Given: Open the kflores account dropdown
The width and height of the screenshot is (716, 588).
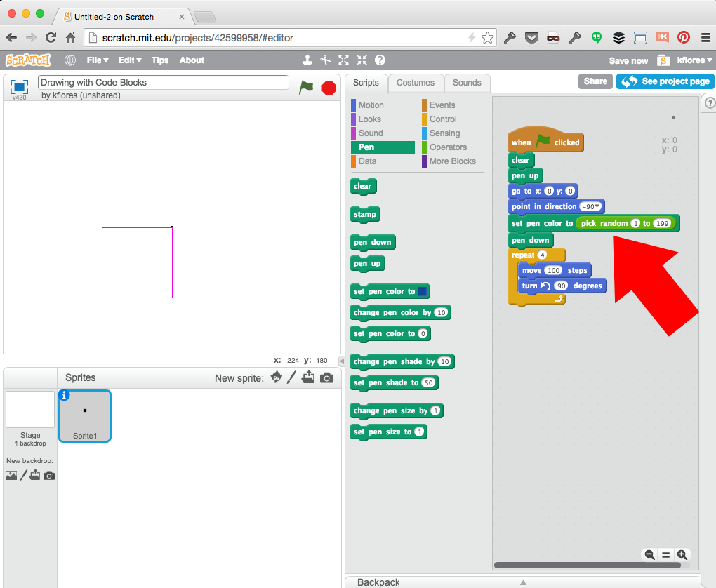Looking at the screenshot, I should pos(694,60).
